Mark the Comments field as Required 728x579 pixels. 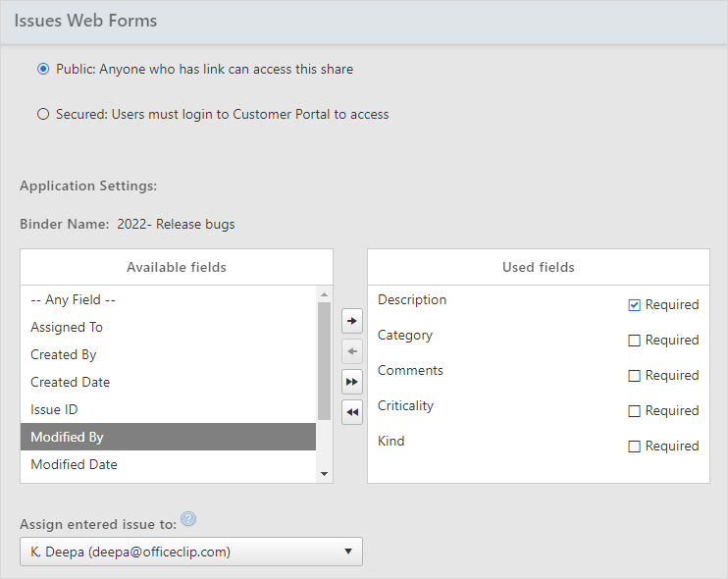point(634,376)
